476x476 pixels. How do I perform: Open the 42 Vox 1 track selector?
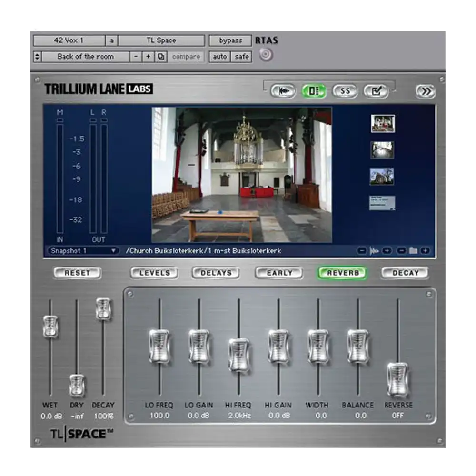coord(69,41)
